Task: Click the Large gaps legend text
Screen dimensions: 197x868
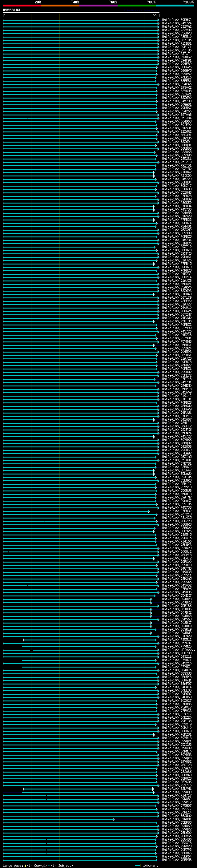Action: click(38, 865)
